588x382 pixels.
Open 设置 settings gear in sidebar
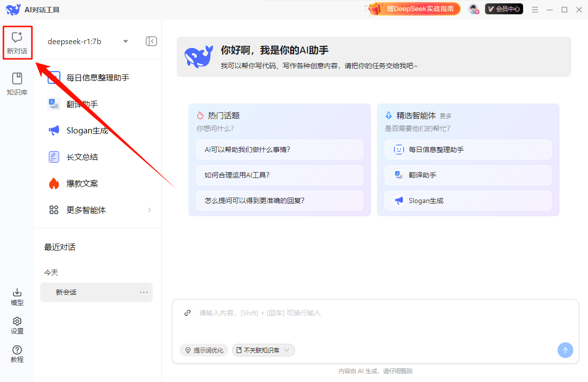17,325
